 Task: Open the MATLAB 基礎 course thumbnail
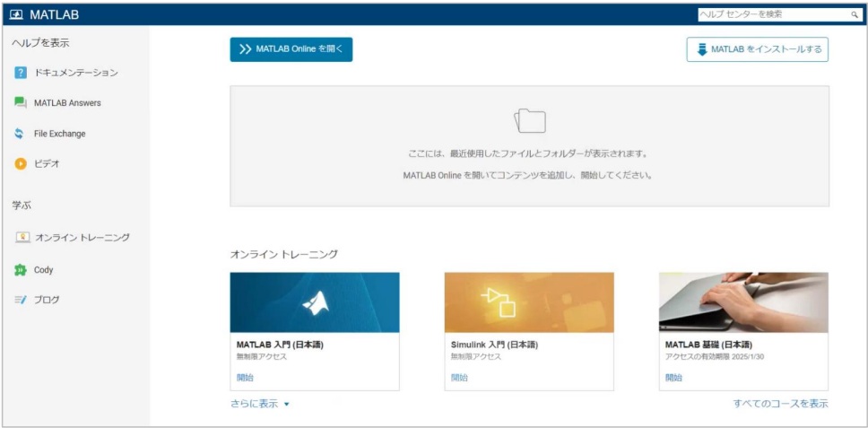(x=742, y=302)
